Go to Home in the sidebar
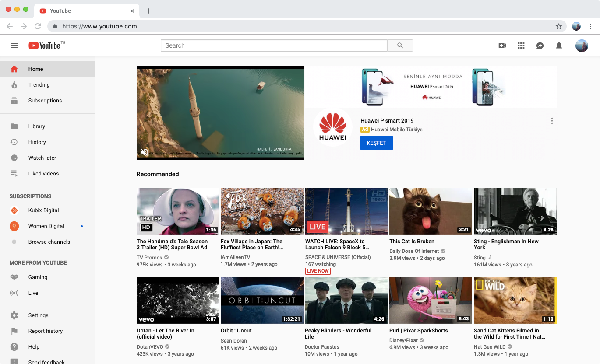The width and height of the screenshot is (600, 364). [47, 69]
